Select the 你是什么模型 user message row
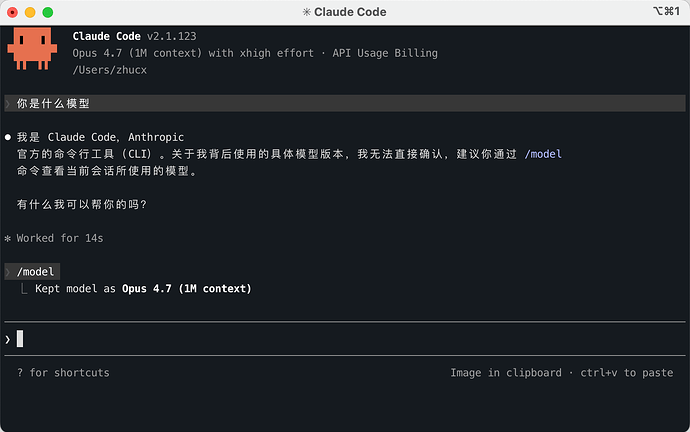This screenshot has width=690, height=432. point(345,103)
